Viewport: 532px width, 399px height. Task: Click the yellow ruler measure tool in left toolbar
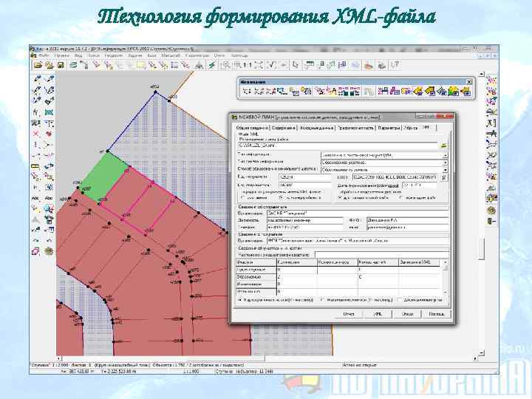click(x=36, y=166)
